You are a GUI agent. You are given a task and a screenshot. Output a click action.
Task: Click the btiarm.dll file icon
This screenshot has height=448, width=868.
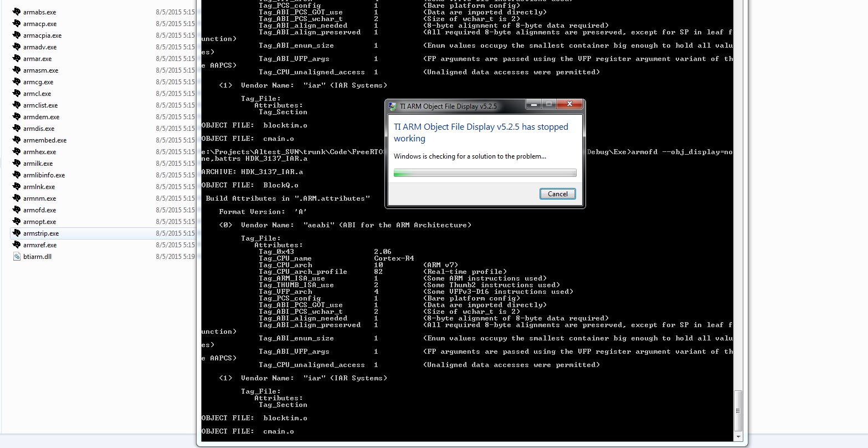click(17, 257)
